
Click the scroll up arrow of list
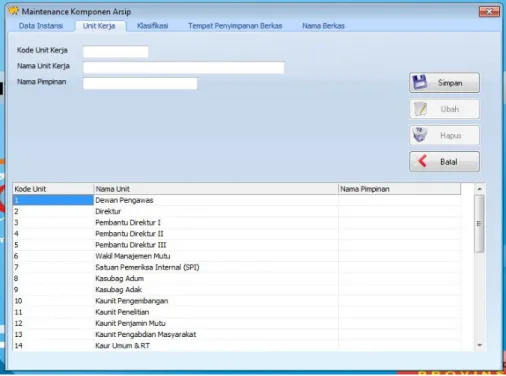(x=479, y=189)
